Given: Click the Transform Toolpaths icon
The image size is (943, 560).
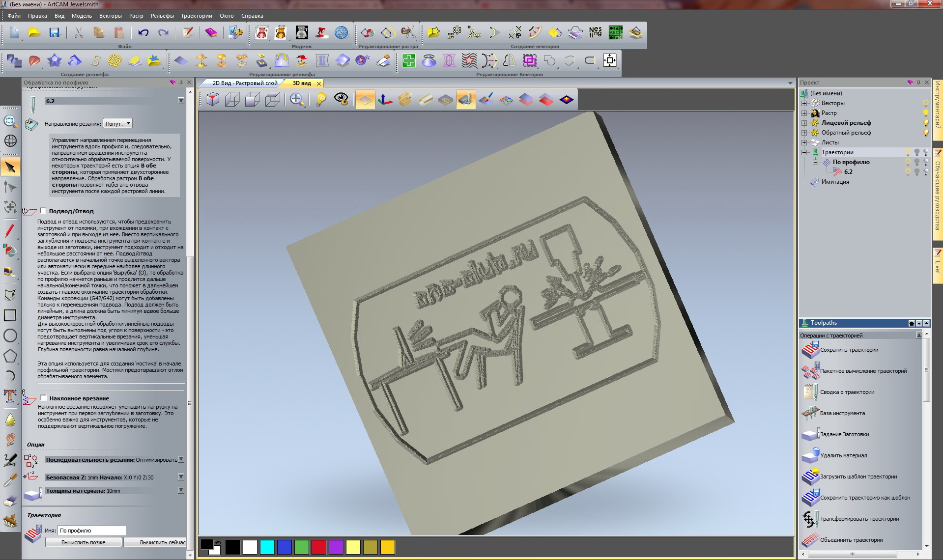Looking at the screenshot, I should [x=810, y=519].
